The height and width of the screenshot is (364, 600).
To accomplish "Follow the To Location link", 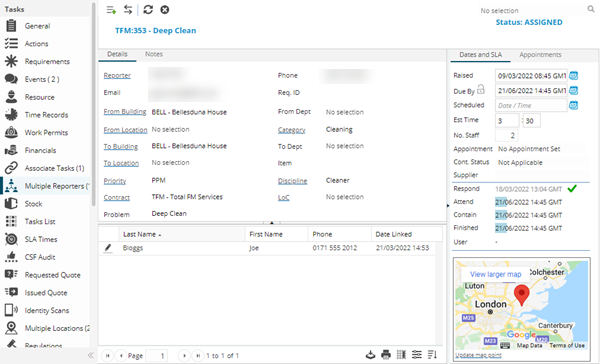I will pyautogui.click(x=121, y=163).
